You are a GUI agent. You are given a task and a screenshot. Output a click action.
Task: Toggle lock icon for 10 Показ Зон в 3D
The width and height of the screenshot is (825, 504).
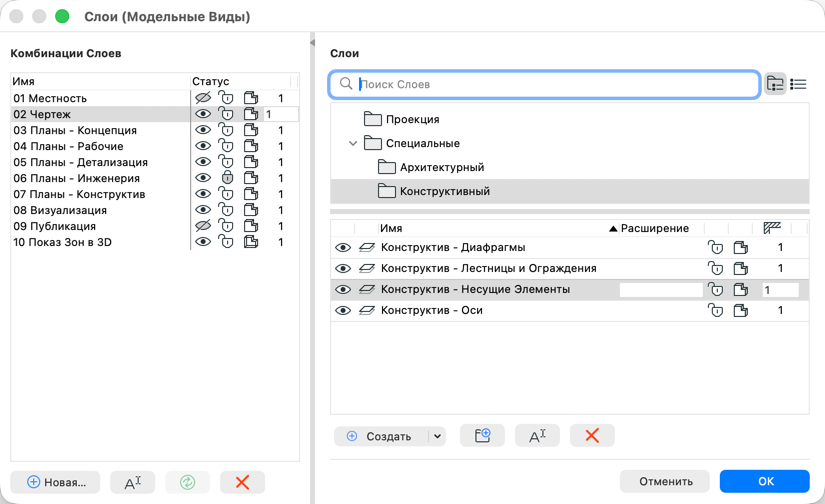(226, 242)
